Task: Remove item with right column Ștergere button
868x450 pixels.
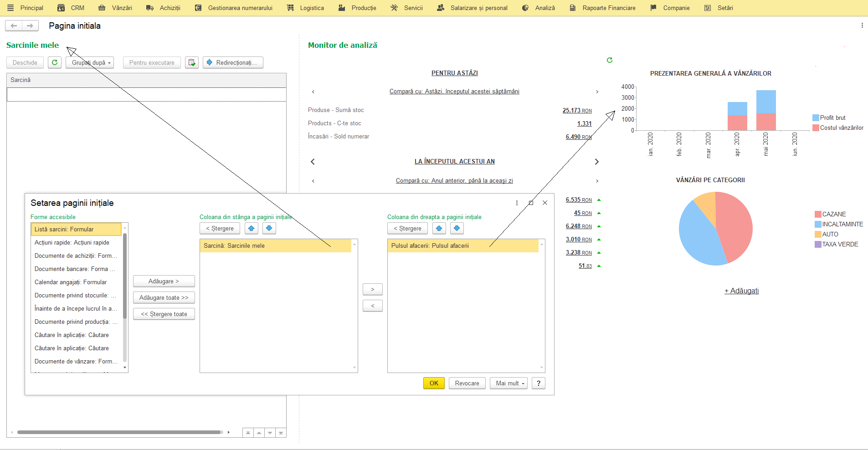Action: point(407,228)
